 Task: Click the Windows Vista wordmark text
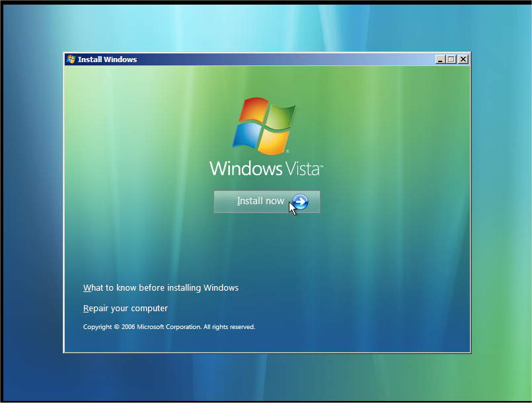266,168
